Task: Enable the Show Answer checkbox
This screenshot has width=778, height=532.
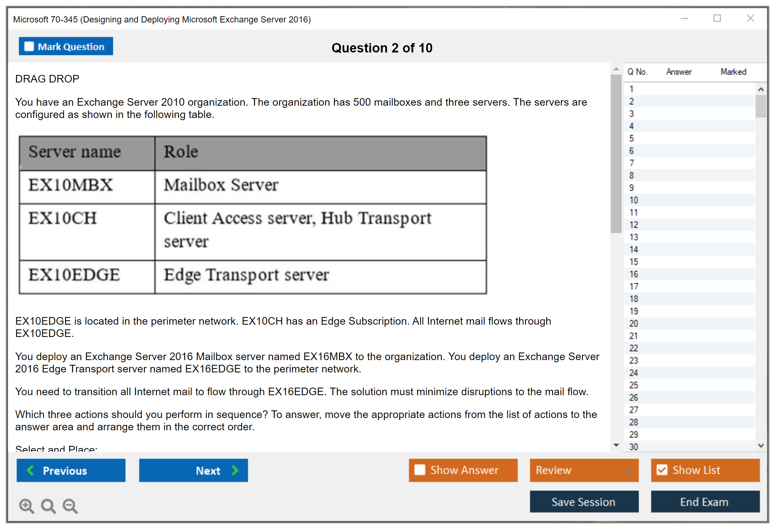Action: [420, 470]
